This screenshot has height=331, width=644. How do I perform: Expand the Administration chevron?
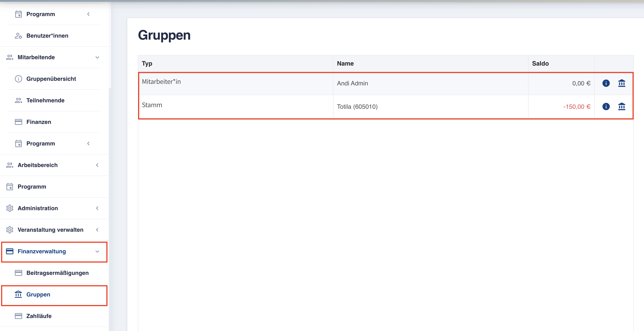pyautogui.click(x=97, y=208)
